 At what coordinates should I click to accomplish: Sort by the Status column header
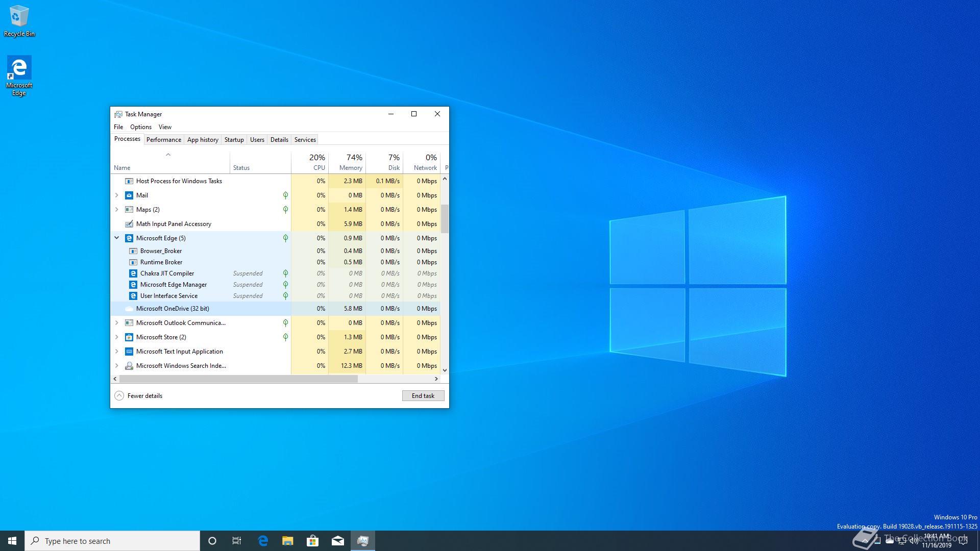click(x=260, y=163)
